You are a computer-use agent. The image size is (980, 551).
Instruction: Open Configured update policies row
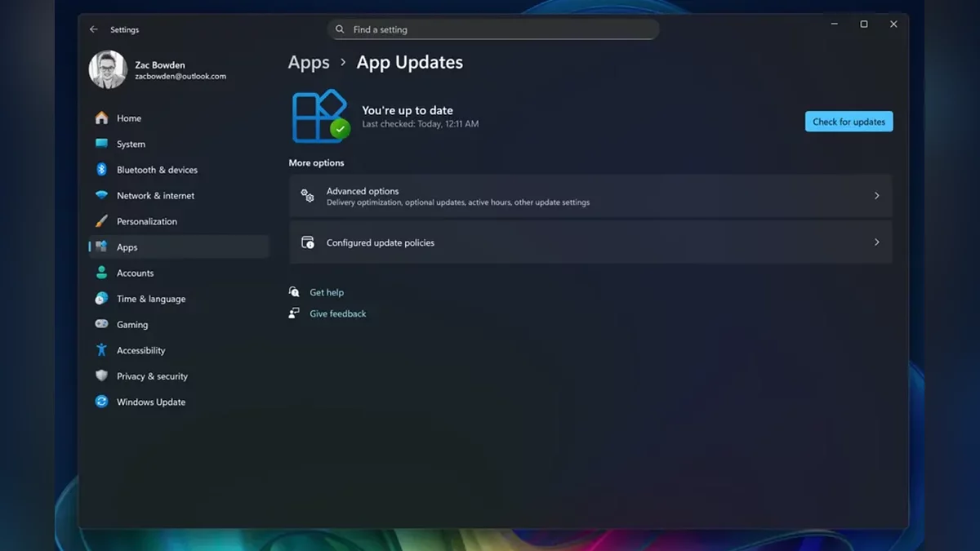[x=590, y=242]
